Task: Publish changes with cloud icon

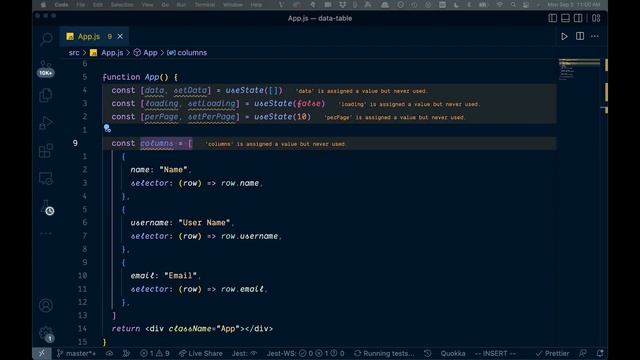Action: [x=109, y=353]
